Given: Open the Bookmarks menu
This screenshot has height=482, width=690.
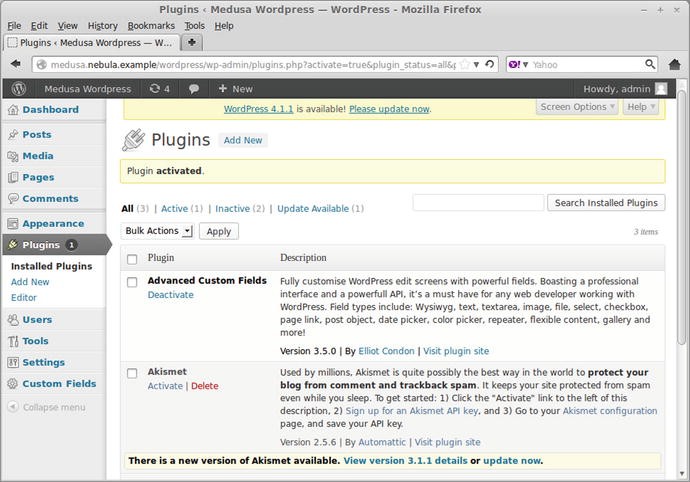Looking at the screenshot, I should coord(151,25).
